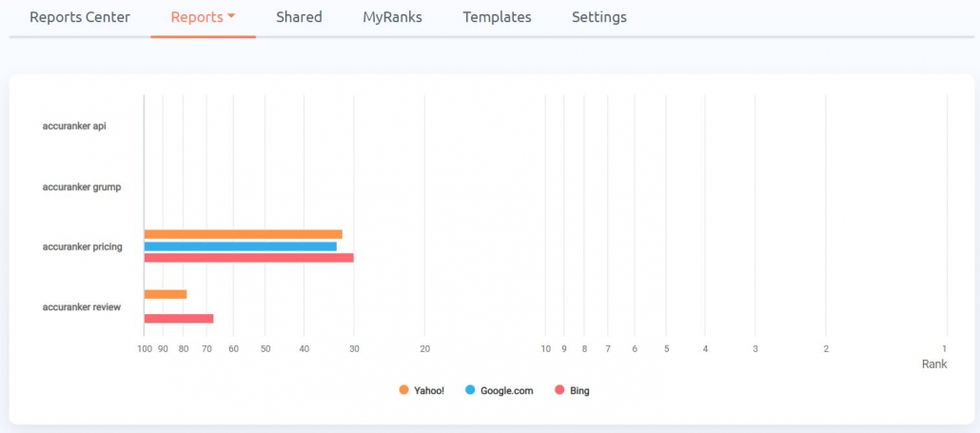
Task: Switch to the Shared tab
Action: [x=299, y=17]
